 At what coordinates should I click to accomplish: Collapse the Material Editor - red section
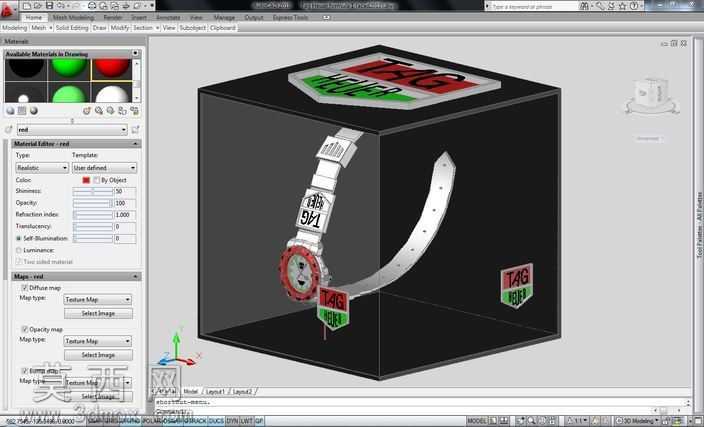135,144
